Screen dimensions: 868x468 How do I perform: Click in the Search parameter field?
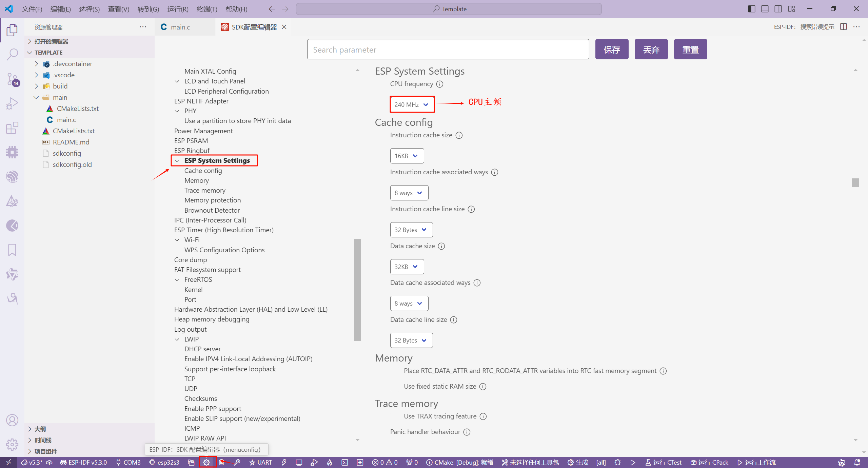point(448,50)
